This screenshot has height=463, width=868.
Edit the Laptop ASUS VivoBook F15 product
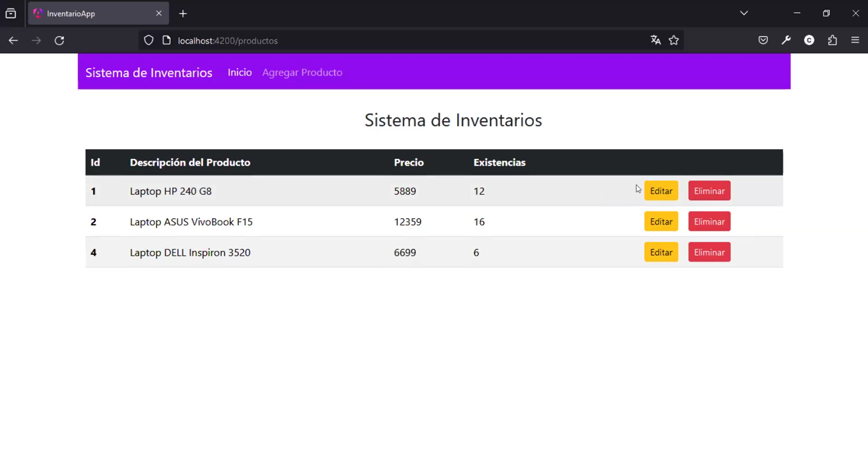point(661,222)
